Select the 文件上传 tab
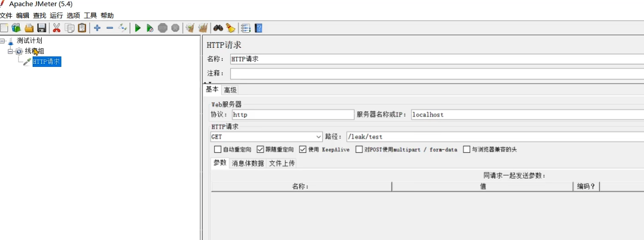The height and width of the screenshot is (240, 644). click(x=282, y=164)
